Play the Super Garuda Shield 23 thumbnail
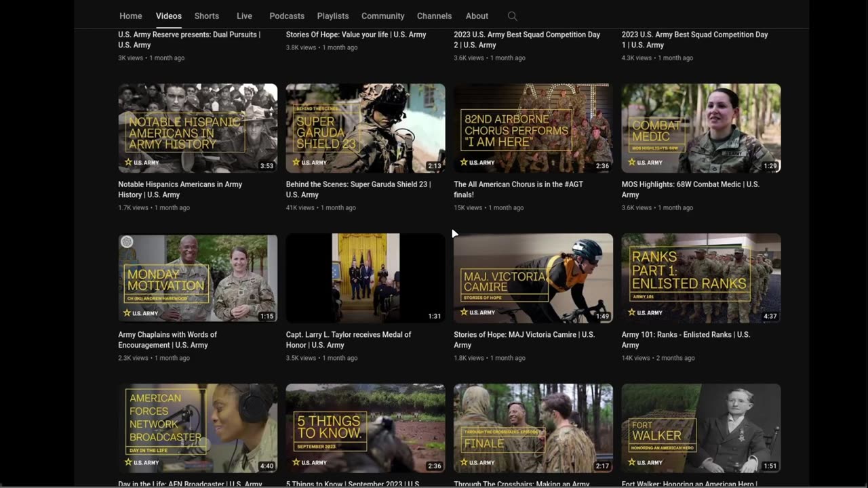Viewport: 868px width, 488px height. tap(366, 128)
